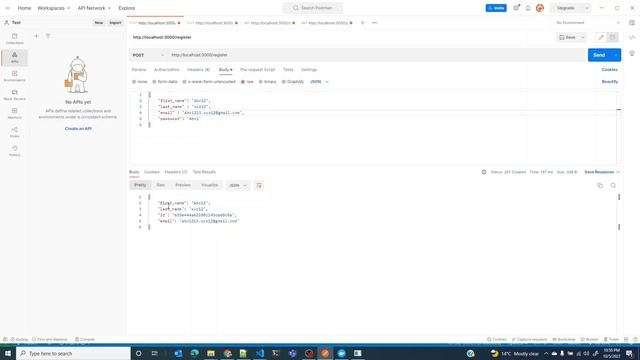The image size is (640, 360).
Task: Open the Monitors sidebar panel
Action: 14,113
